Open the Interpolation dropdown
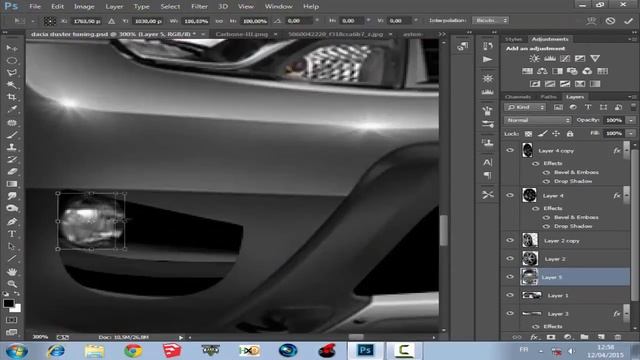The image size is (640, 360). [490, 20]
